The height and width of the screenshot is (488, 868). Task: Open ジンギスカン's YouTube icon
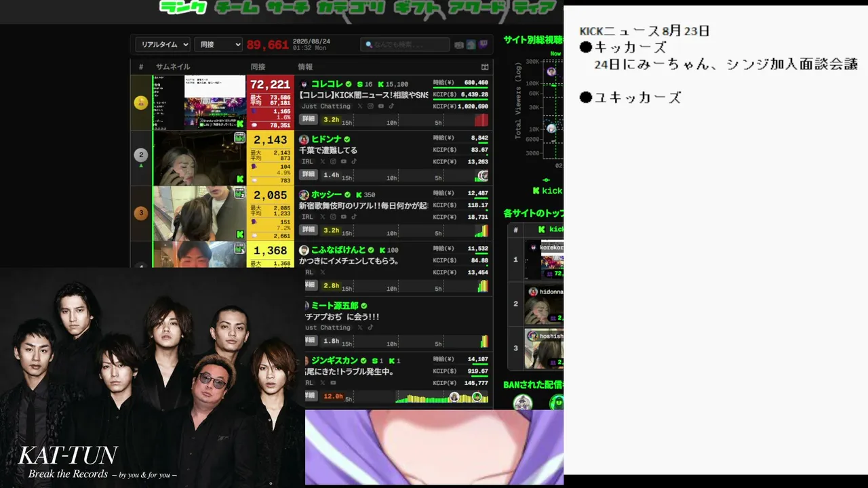point(333,384)
